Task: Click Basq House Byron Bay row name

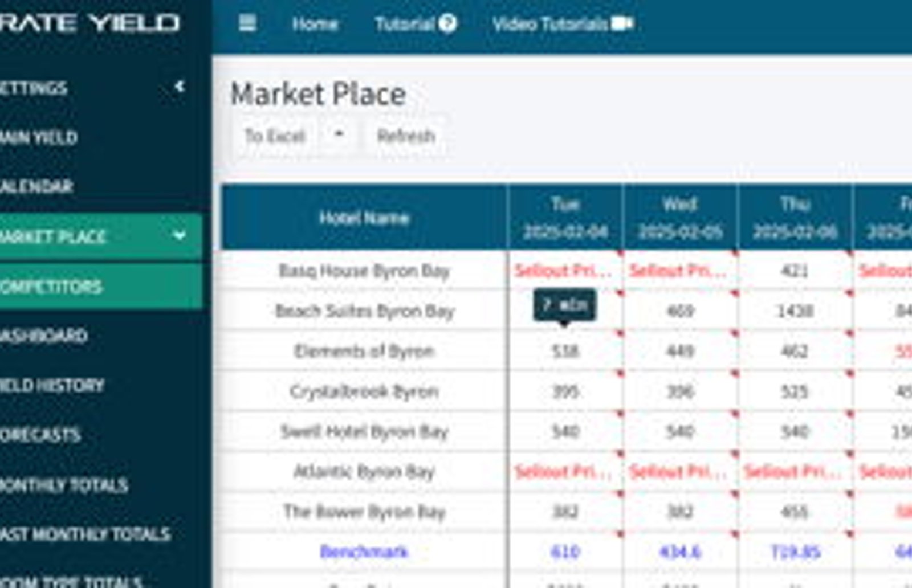Action: [364, 270]
